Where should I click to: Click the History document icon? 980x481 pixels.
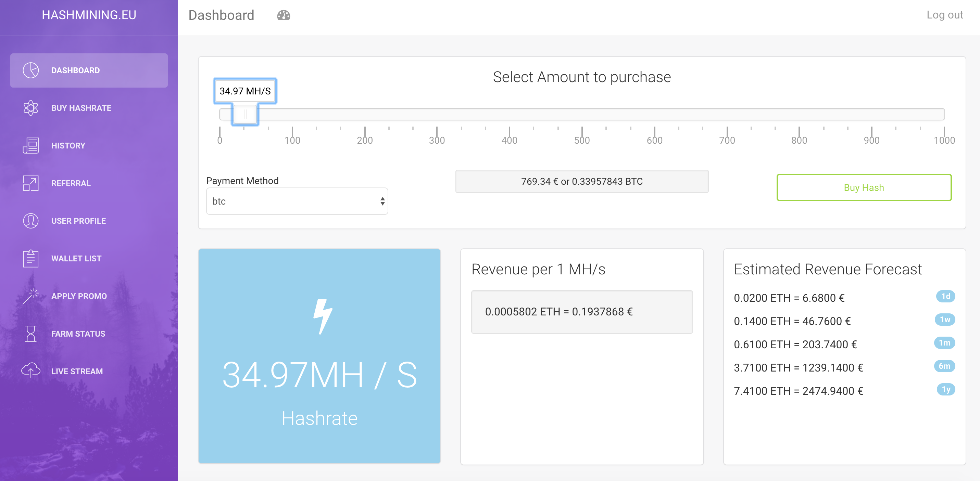click(x=30, y=146)
